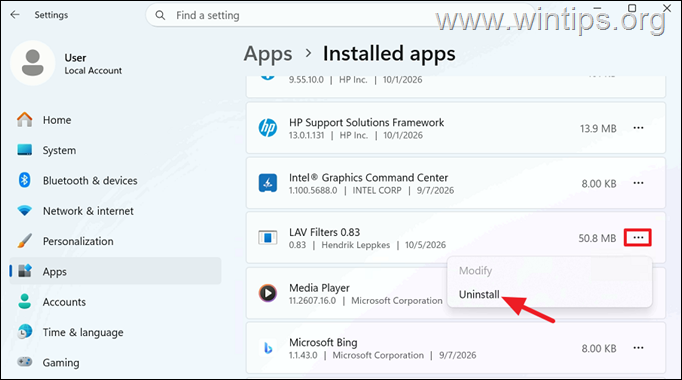The image size is (682, 380).
Task: Click the Gaming controller icon
Action: (x=25, y=362)
